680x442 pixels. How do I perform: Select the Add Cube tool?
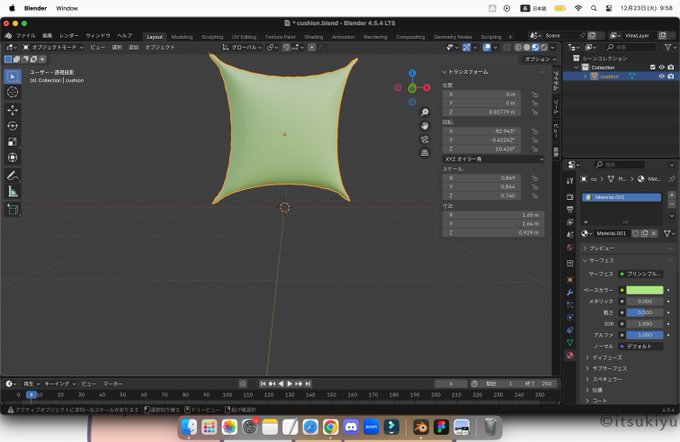click(13, 210)
